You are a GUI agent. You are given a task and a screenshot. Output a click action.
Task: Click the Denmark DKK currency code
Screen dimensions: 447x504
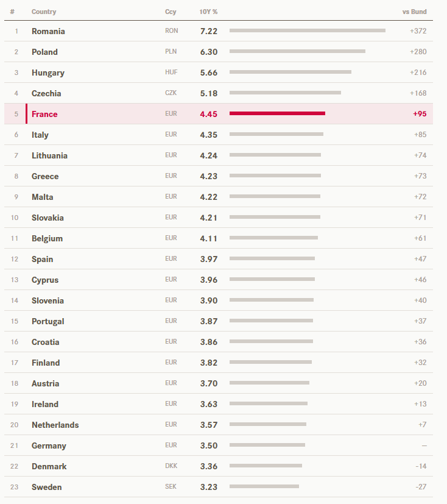[x=171, y=466]
